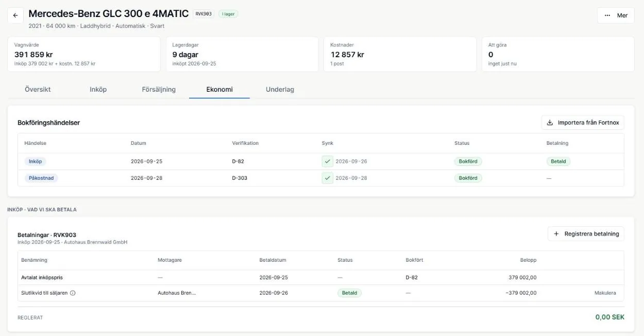Show the Underlag tab
644x336 pixels.
280,89
